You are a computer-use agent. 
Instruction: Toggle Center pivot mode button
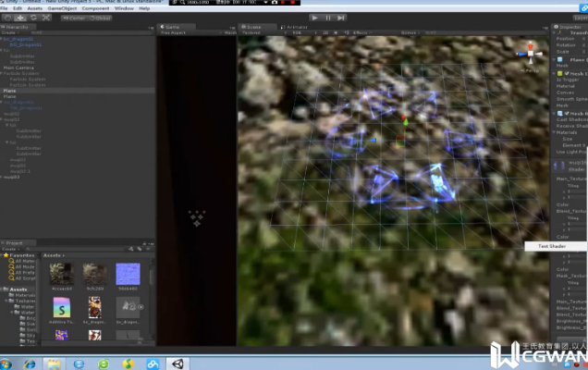click(74, 18)
